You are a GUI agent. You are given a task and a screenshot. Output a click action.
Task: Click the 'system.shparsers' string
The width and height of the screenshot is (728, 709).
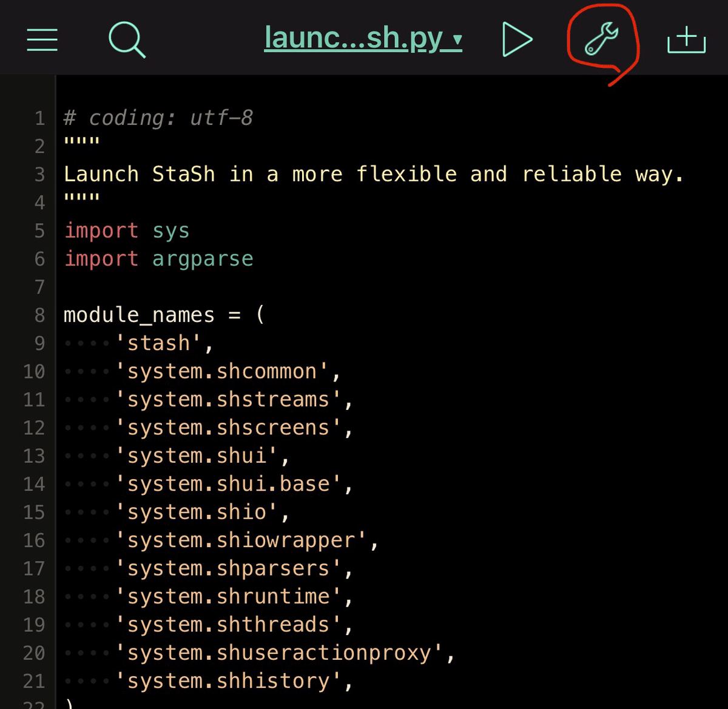(x=228, y=569)
